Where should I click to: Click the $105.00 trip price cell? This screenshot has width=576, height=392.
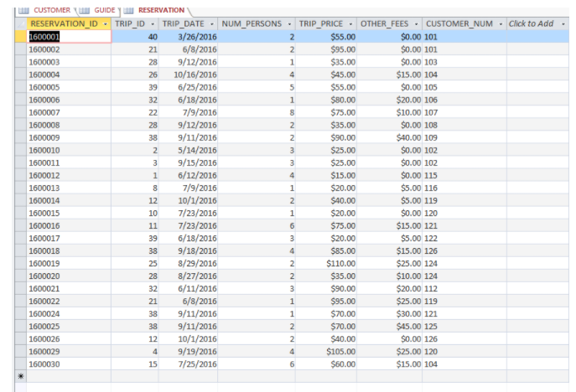[325, 352]
